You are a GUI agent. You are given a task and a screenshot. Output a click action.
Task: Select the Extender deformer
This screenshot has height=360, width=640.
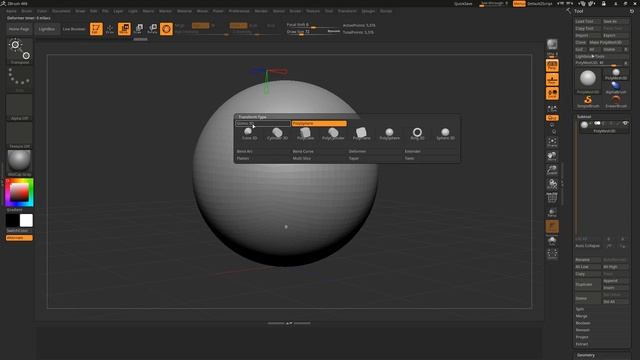pyautogui.click(x=431, y=151)
